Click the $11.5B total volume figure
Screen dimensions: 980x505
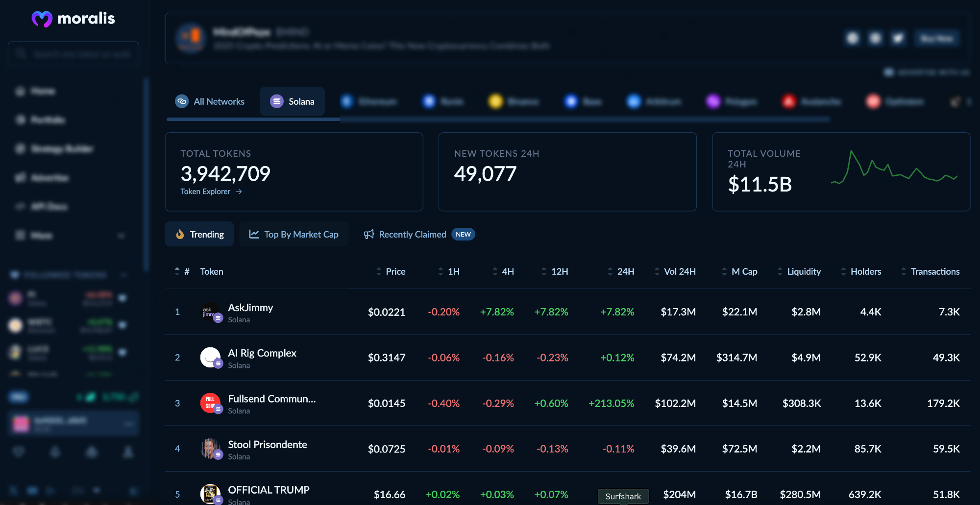(760, 184)
